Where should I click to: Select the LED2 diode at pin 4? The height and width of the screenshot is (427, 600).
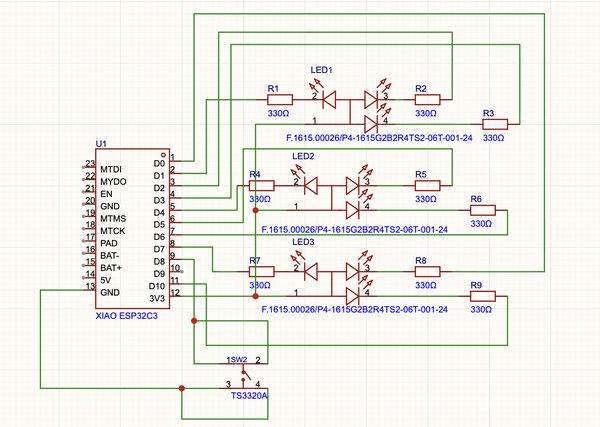[353, 210]
